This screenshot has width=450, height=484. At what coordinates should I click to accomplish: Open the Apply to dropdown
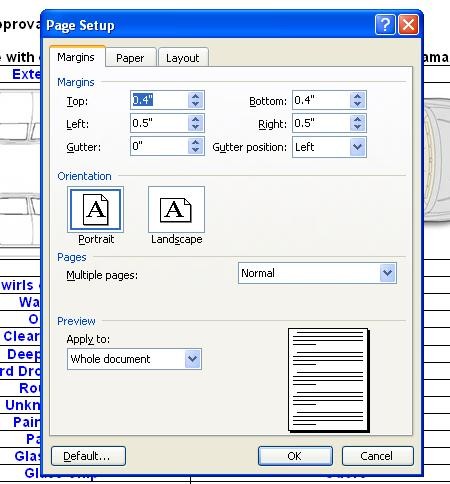tap(193, 359)
